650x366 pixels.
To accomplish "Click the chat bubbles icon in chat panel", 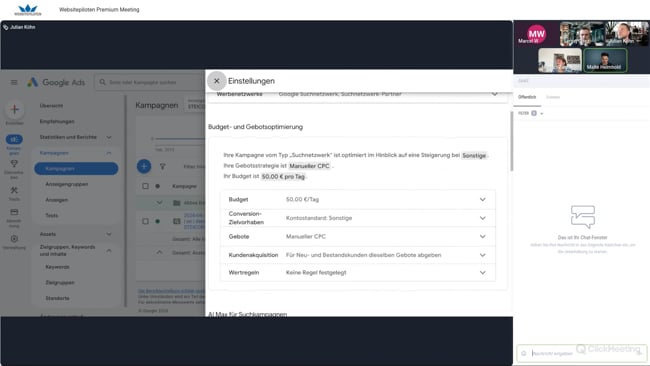I will tap(582, 217).
